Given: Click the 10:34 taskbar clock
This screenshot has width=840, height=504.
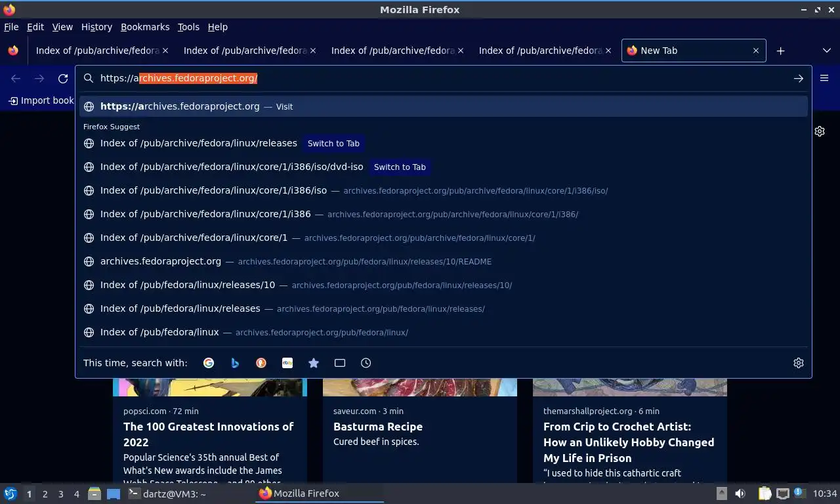Looking at the screenshot, I should (x=825, y=493).
